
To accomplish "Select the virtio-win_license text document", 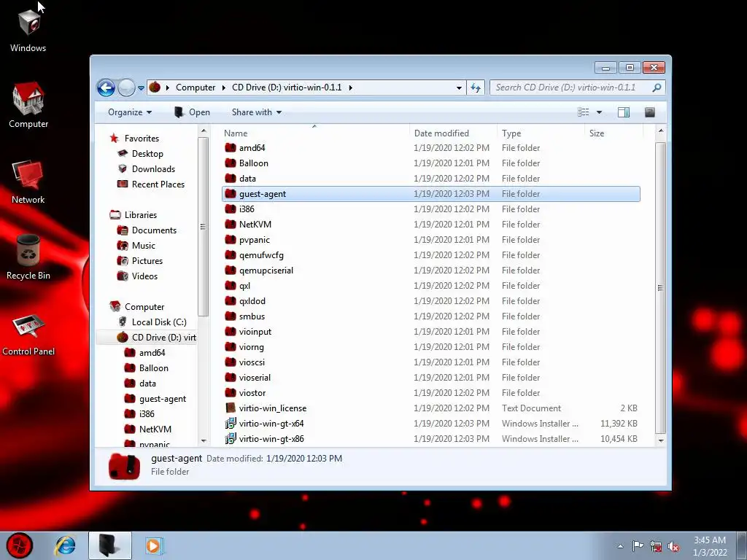I will click(x=431, y=408).
